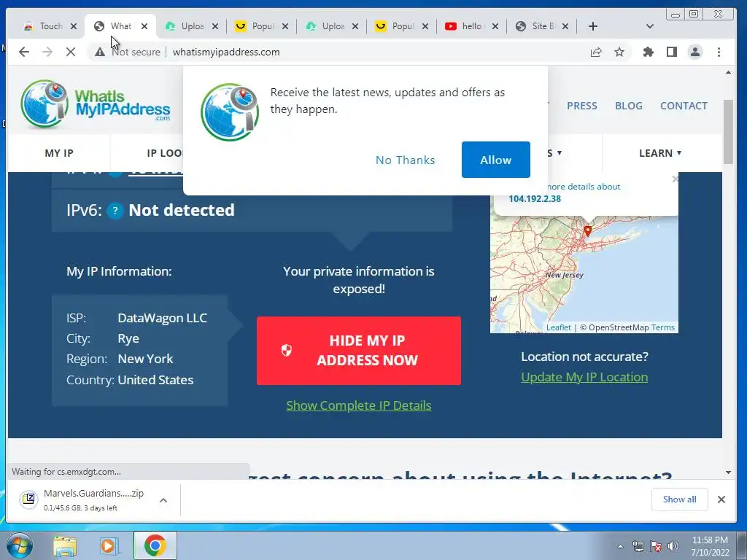Screen dimensions: 747x560
Task: Click the 104.192.2.38 IP address link
Action: point(535,199)
